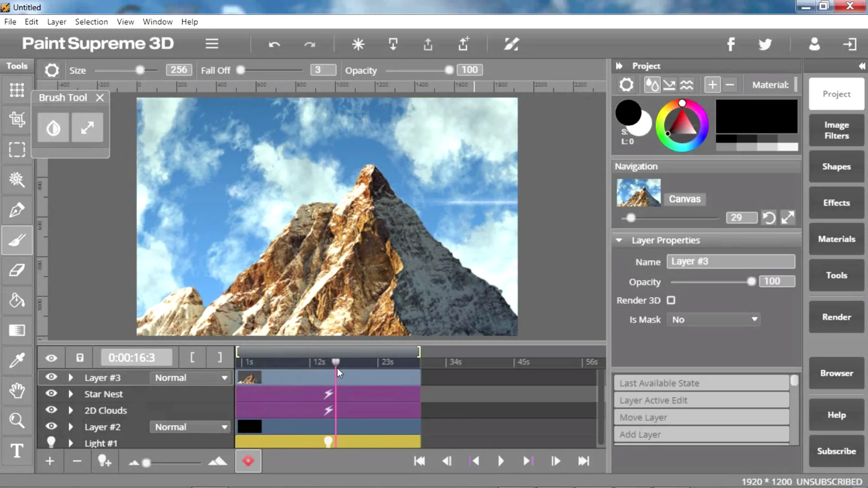Image resolution: width=868 pixels, height=488 pixels.
Task: Open Layer #3 blend mode dropdown
Action: click(x=190, y=378)
